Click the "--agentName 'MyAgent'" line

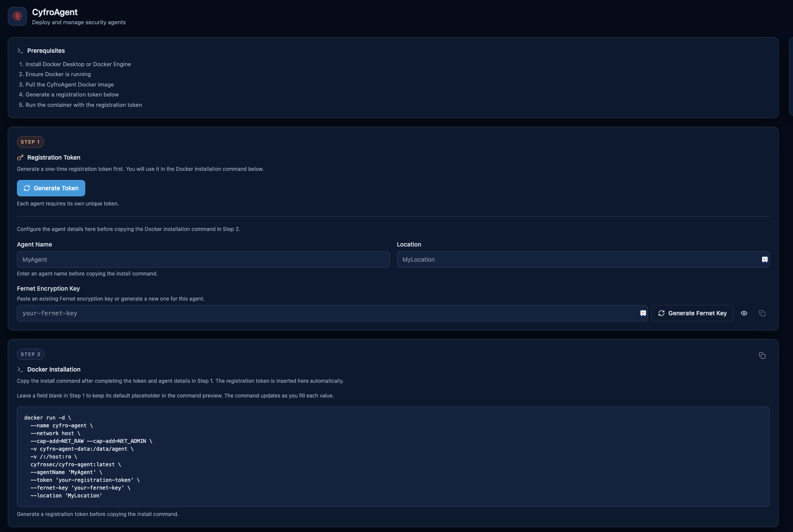pyautogui.click(x=66, y=472)
